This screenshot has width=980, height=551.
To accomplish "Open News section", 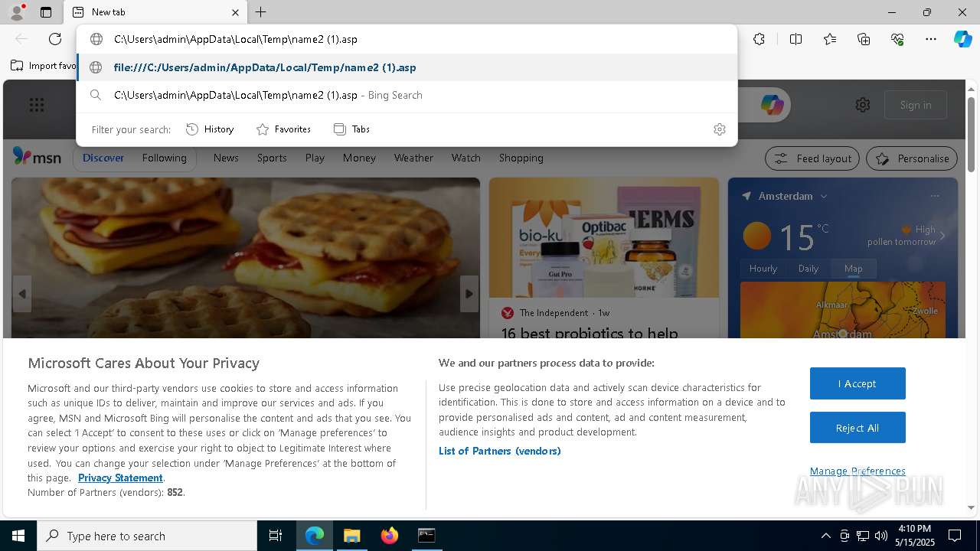I will (226, 158).
